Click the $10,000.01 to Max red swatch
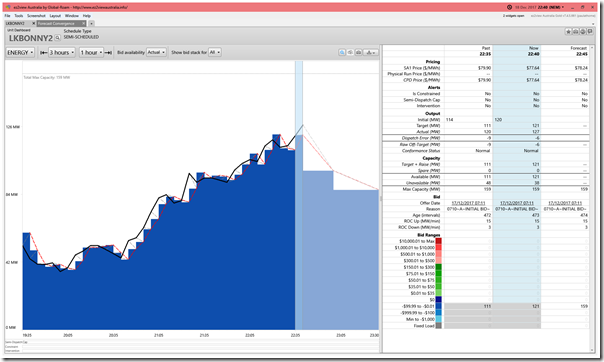The width and height of the screenshot is (604, 362). point(438,241)
